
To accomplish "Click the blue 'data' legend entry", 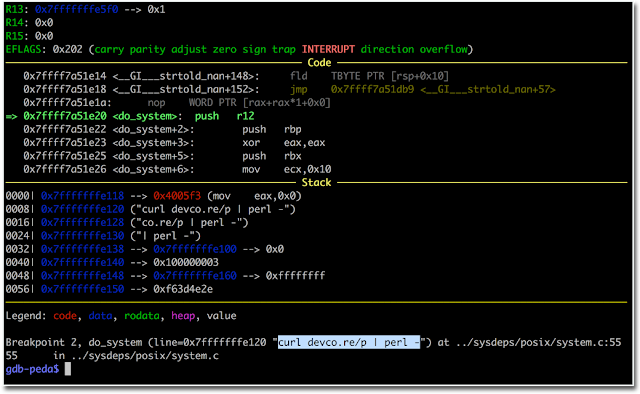I will (x=100, y=316).
